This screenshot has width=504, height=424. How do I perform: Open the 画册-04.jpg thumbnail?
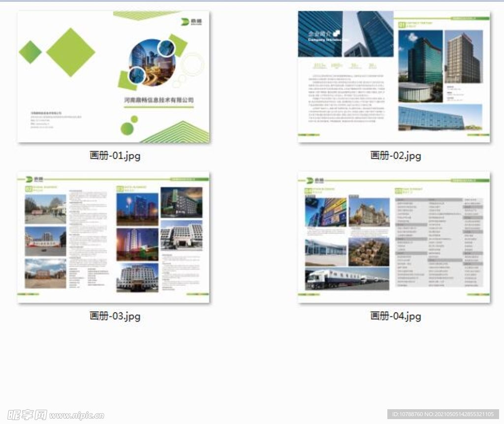point(394,237)
